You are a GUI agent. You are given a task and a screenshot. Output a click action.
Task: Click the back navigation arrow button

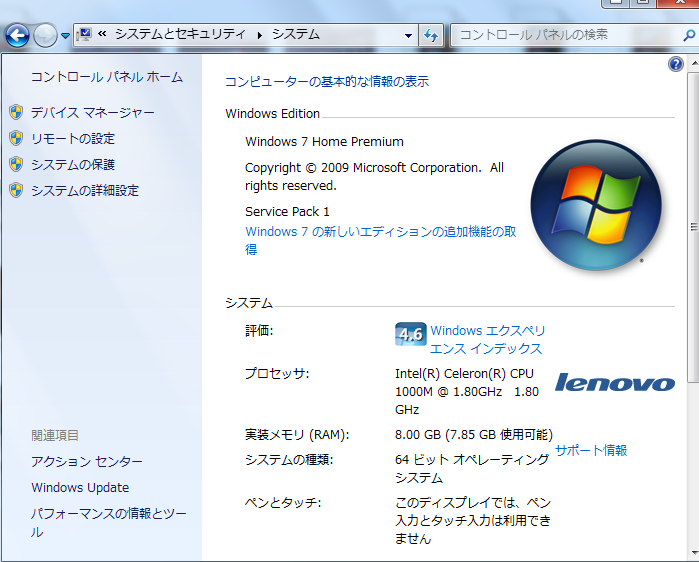pos(17,36)
